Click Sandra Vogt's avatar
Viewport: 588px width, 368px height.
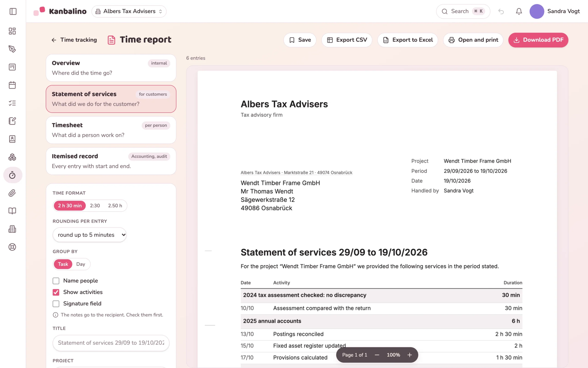[537, 11]
